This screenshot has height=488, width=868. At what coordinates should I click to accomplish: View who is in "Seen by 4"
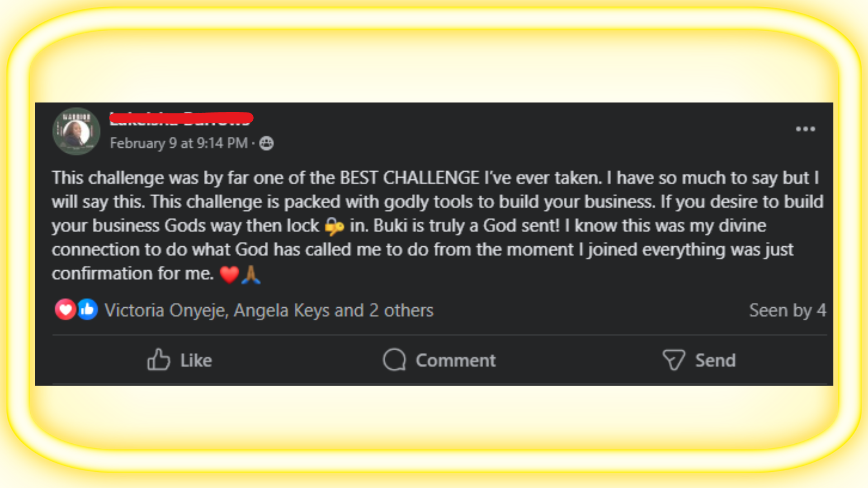coord(787,310)
